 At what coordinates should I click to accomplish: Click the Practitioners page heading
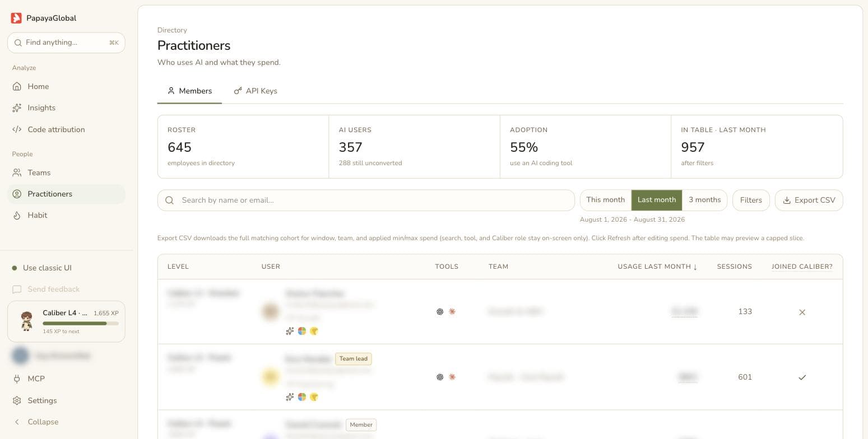194,45
